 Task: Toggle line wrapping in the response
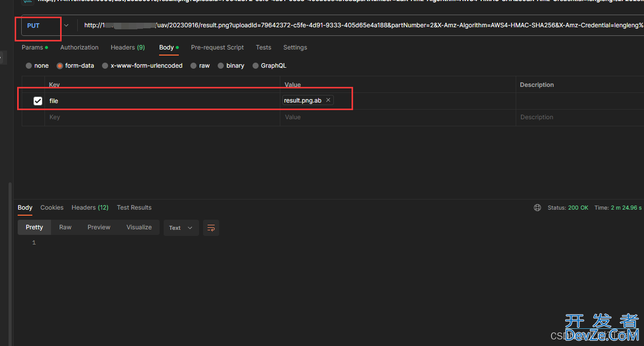click(x=211, y=228)
